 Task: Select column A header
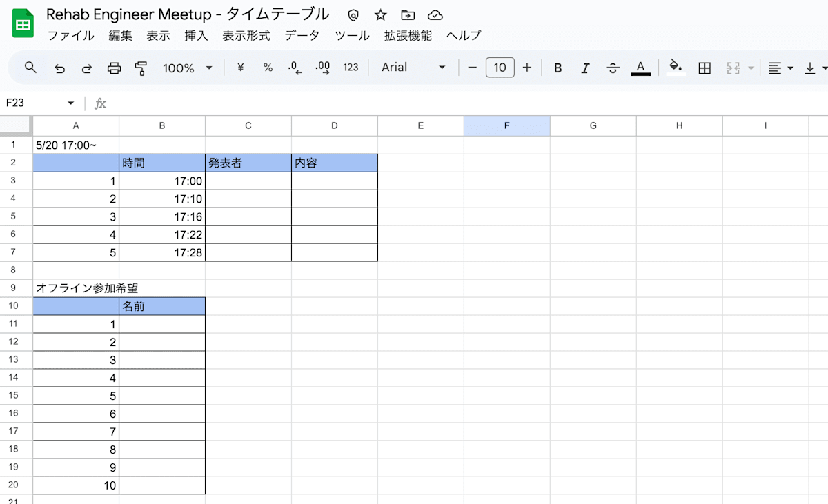click(76, 125)
